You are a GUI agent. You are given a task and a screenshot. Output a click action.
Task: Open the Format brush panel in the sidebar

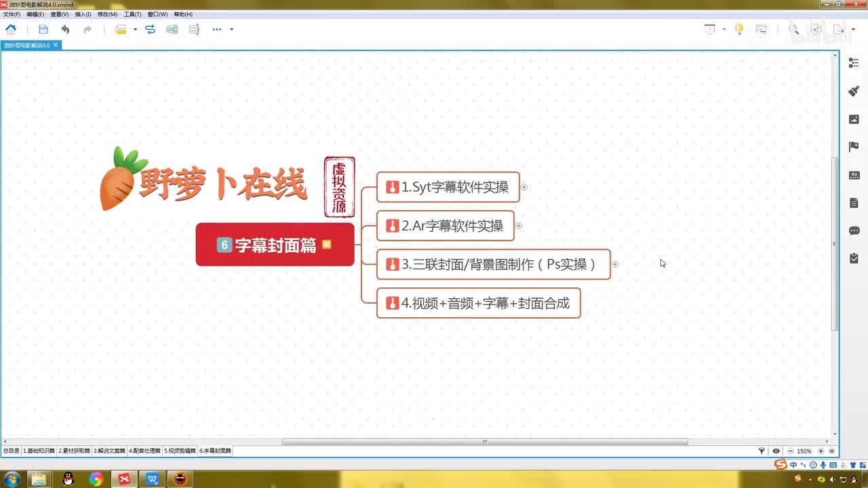[x=854, y=91]
